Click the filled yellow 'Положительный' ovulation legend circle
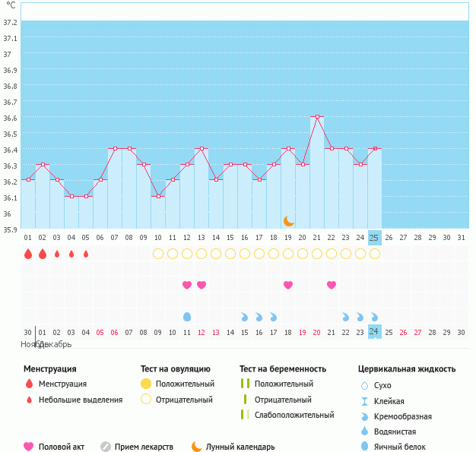This screenshot has height=452, width=476. pyautogui.click(x=147, y=384)
